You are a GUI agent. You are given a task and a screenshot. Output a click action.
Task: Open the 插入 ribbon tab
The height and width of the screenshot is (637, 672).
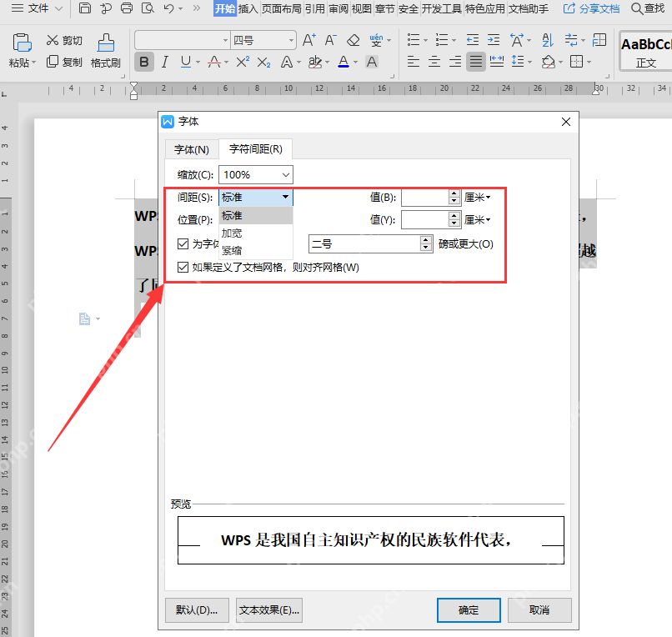(x=248, y=8)
